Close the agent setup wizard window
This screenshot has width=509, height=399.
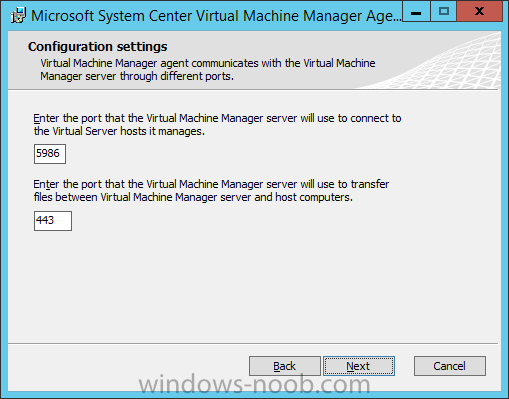479,12
